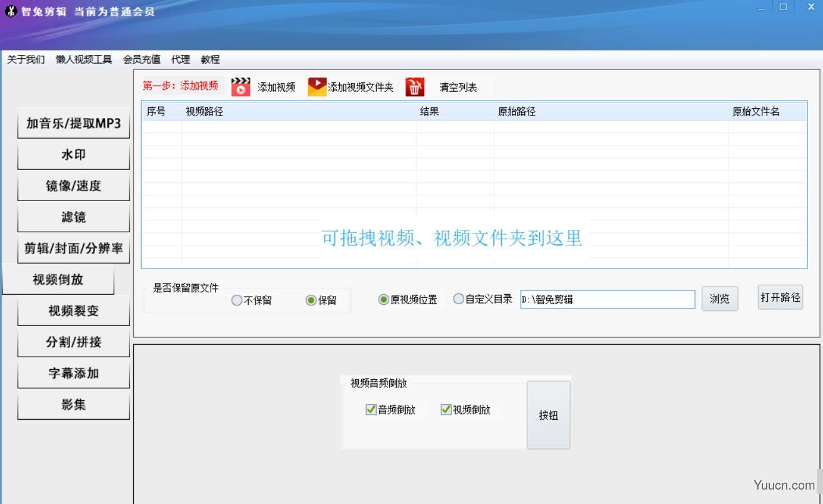The height and width of the screenshot is (504, 823).
Task: Select the 视频倒放 tab
Action: pyautogui.click(x=59, y=279)
